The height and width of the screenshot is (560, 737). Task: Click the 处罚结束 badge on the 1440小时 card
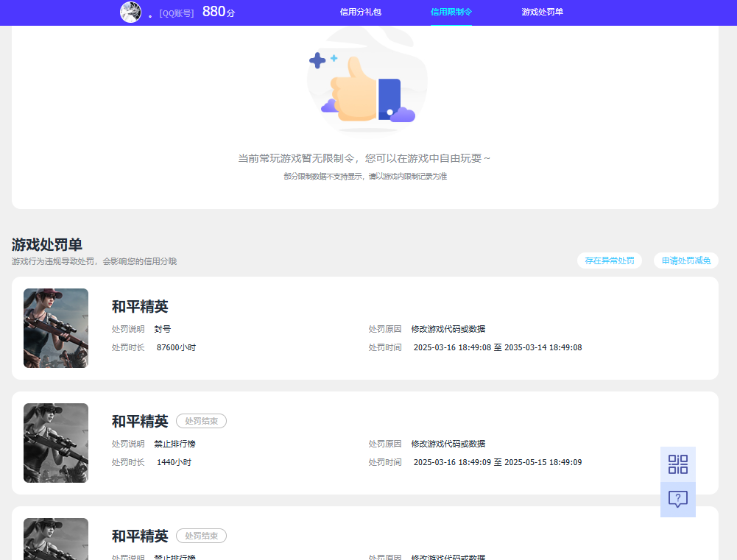(201, 421)
